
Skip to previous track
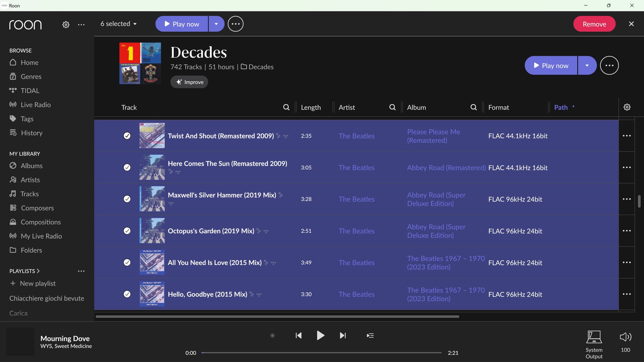pos(299,336)
